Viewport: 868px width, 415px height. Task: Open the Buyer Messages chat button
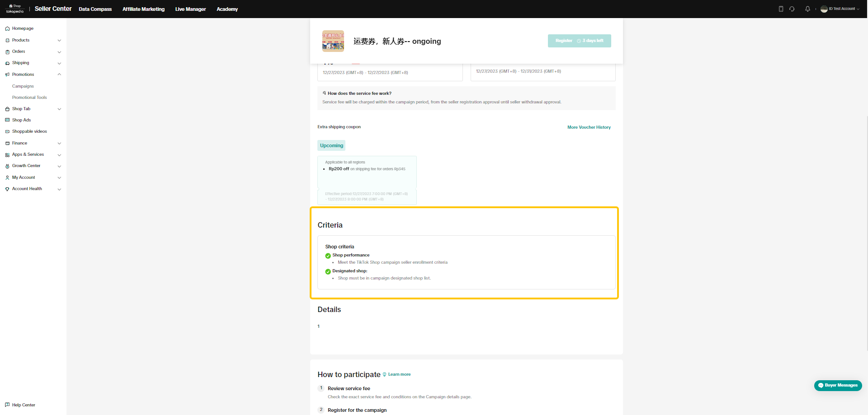[x=838, y=385]
